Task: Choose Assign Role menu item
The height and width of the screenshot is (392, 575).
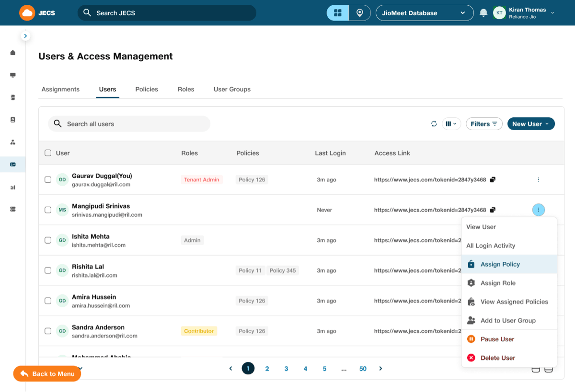Action: [509, 283]
